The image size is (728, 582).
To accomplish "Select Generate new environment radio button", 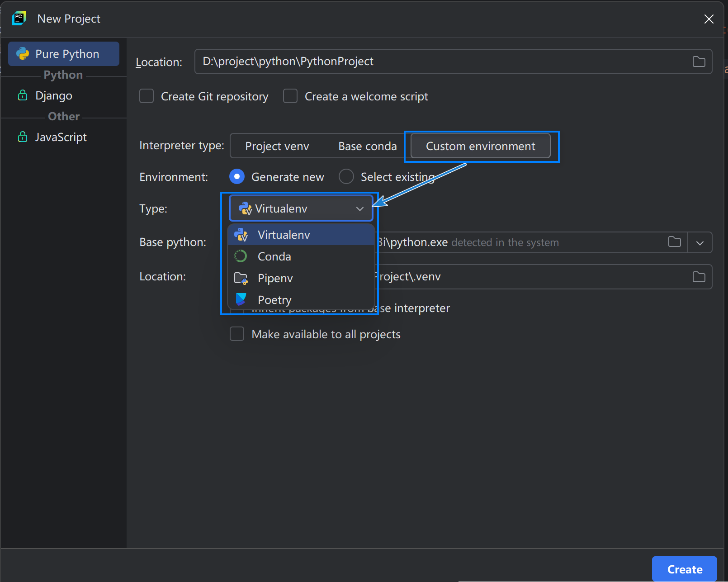I will click(237, 176).
